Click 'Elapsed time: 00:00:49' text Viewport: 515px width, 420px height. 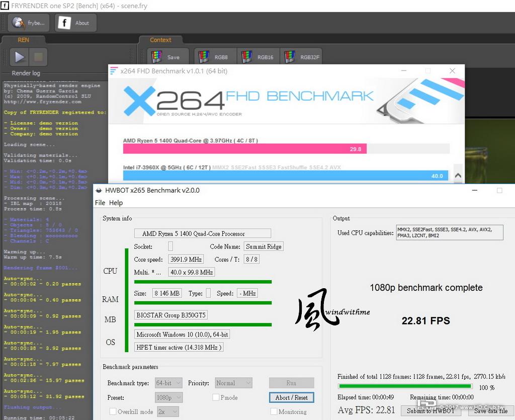point(366,397)
